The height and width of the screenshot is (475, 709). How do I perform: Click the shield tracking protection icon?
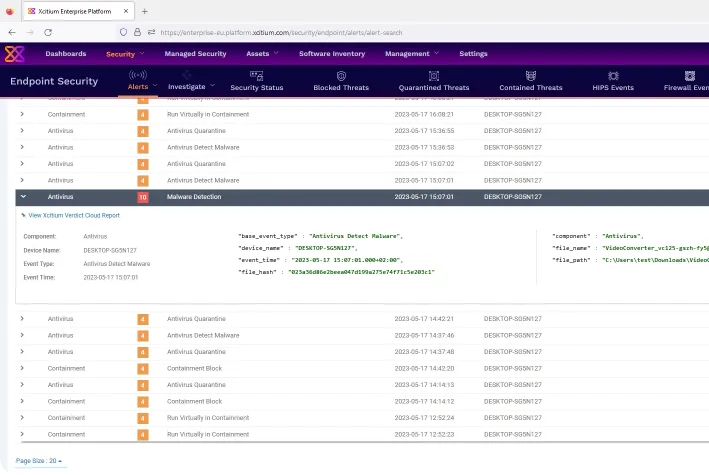coord(123,32)
